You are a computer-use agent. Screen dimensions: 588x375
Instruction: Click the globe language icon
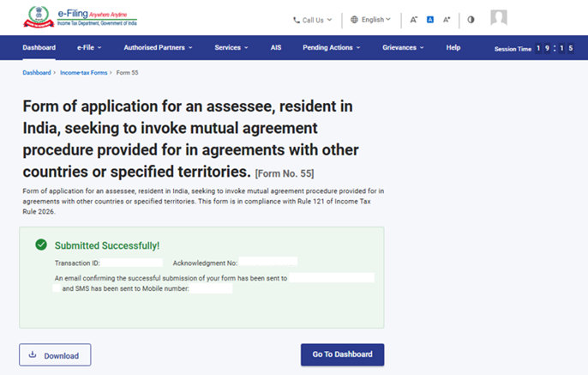click(x=355, y=19)
